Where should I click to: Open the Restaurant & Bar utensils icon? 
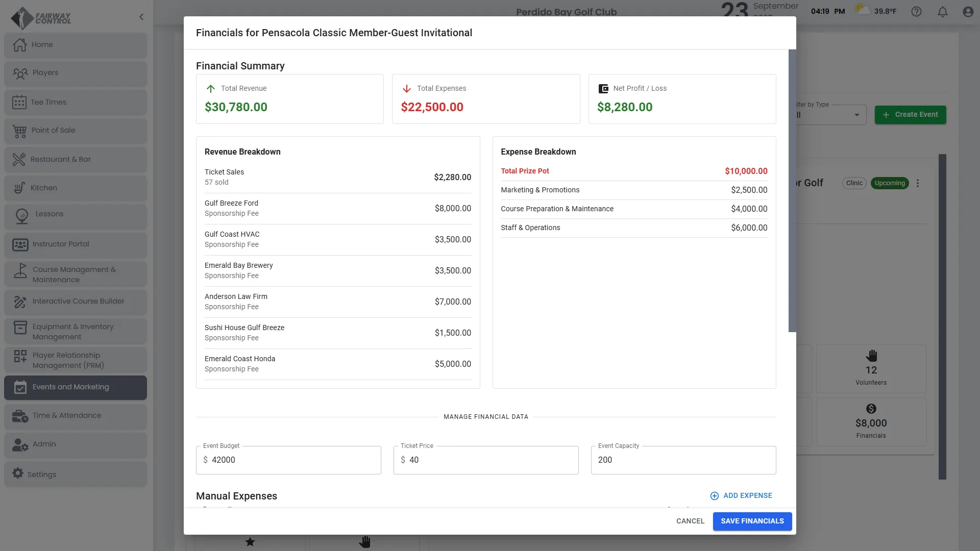click(x=19, y=160)
